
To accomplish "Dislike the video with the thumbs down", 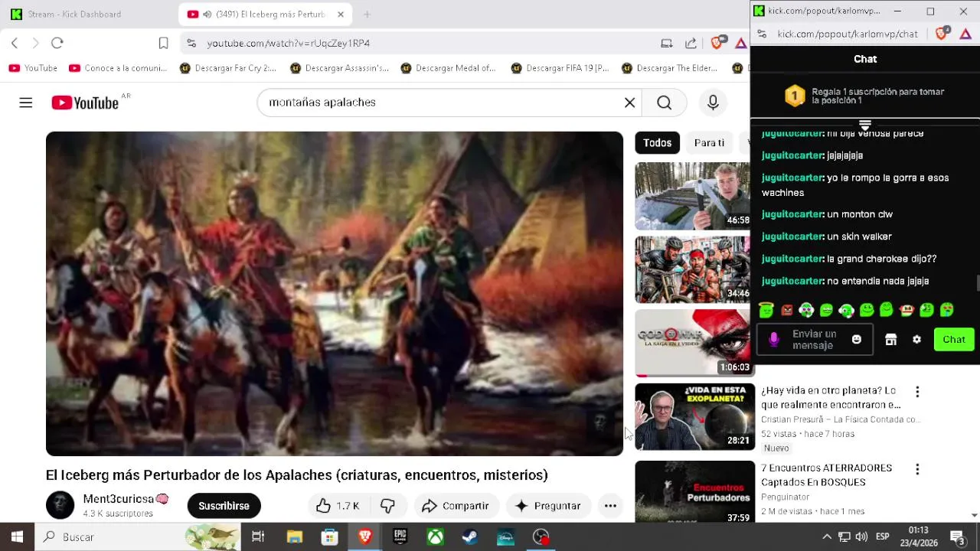I will tap(387, 506).
